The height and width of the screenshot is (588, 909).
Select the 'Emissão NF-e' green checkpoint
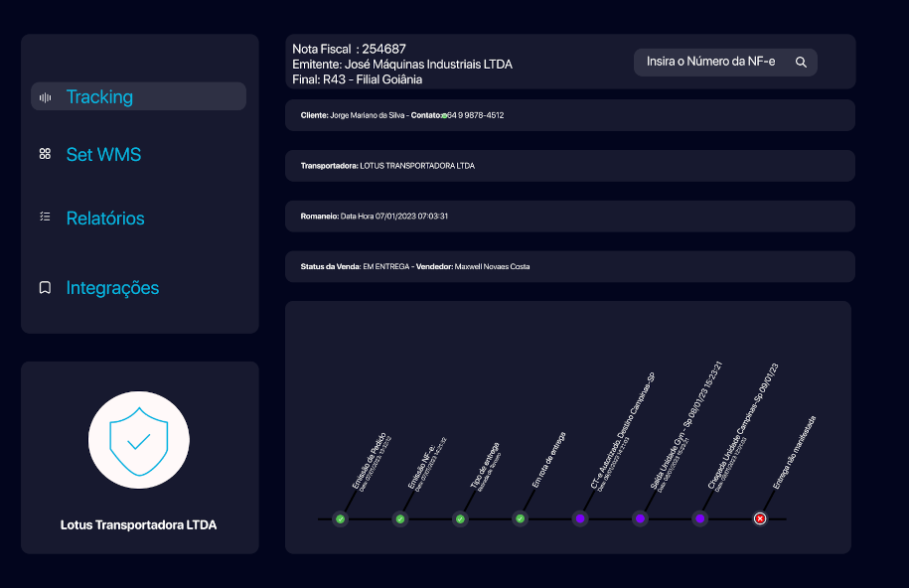click(400, 518)
